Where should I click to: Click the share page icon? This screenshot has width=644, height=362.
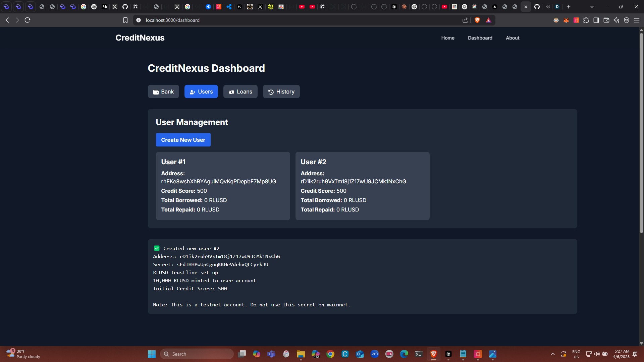465,20
